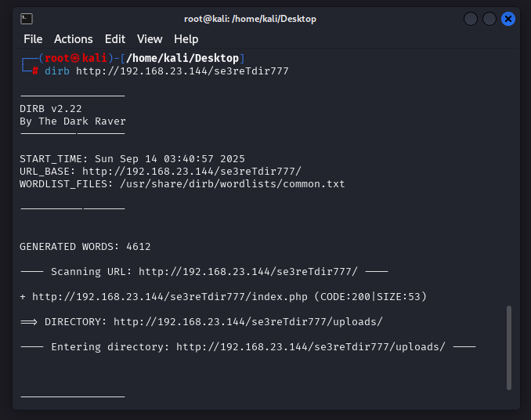Viewport: 531px width, 420px height.
Task: Open the View menu
Action: [150, 39]
